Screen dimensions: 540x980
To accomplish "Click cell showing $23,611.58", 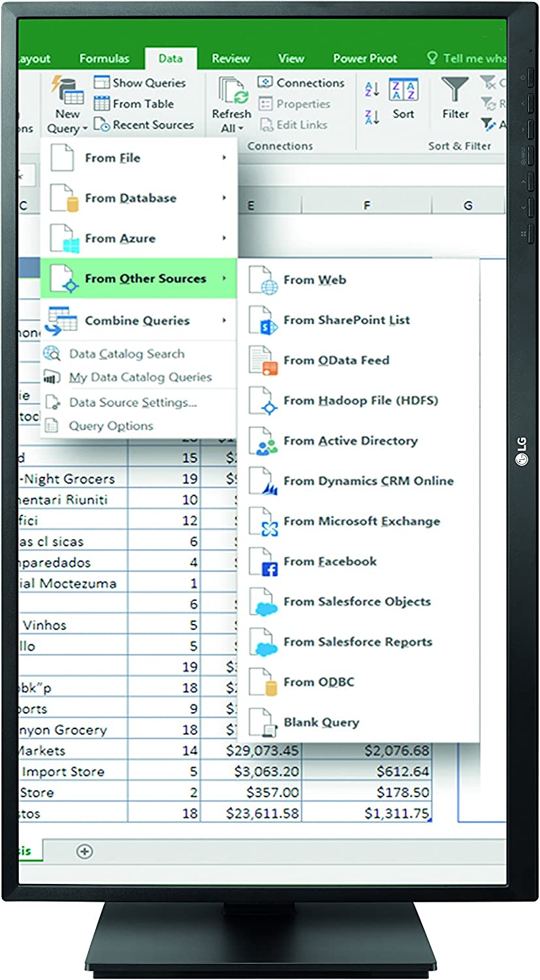I will [x=251, y=813].
